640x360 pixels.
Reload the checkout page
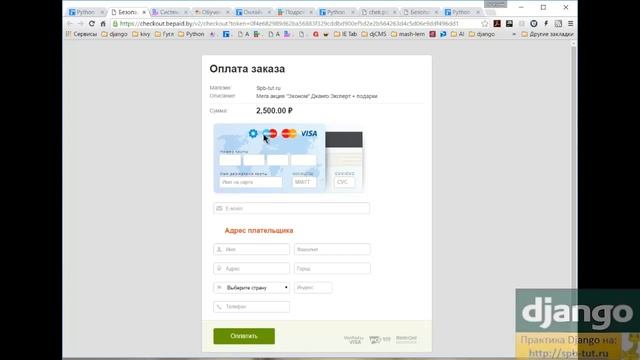[91, 24]
